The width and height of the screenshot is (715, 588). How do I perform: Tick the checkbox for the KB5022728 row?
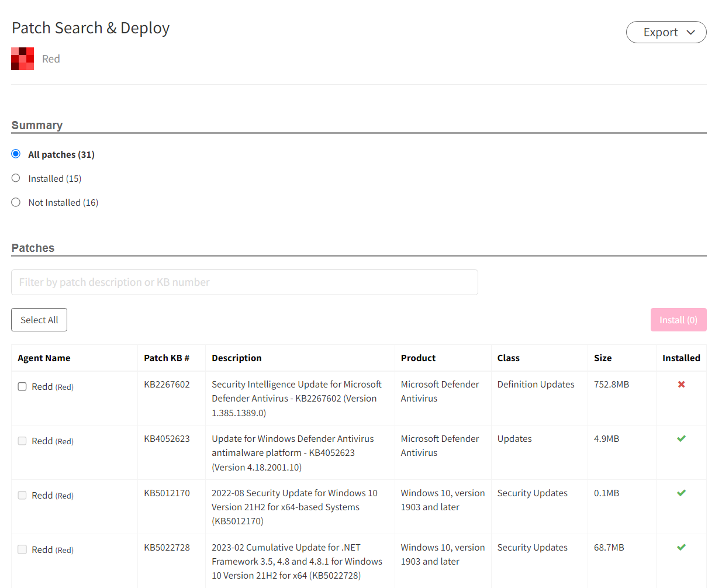point(22,549)
